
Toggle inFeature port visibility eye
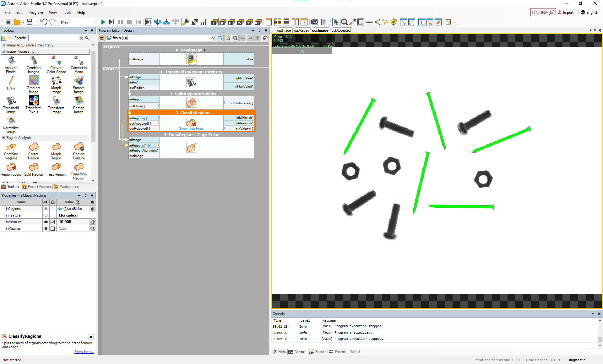point(46,215)
